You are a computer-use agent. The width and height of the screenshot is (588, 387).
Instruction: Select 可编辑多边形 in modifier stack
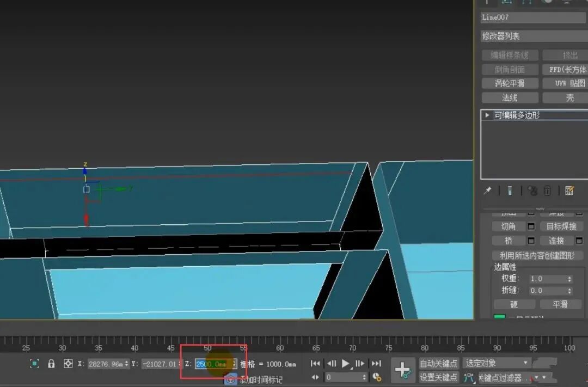tap(517, 115)
